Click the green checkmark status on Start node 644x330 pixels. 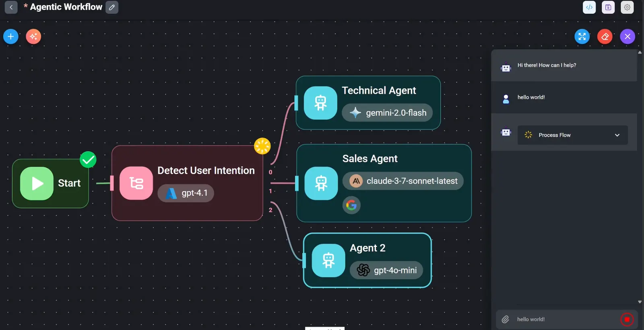pyautogui.click(x=88, y=160)
